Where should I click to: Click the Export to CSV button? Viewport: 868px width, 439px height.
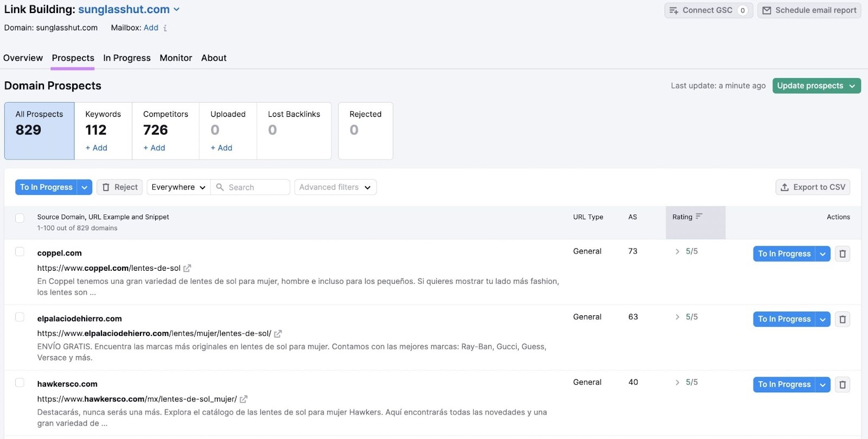pyautogui.click(x=812, y=187)
